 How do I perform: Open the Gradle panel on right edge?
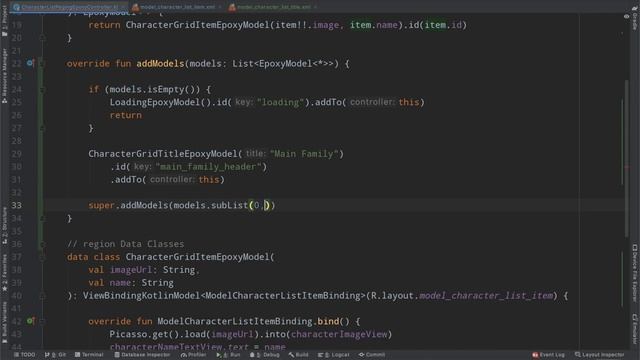[x=635, y=18]
